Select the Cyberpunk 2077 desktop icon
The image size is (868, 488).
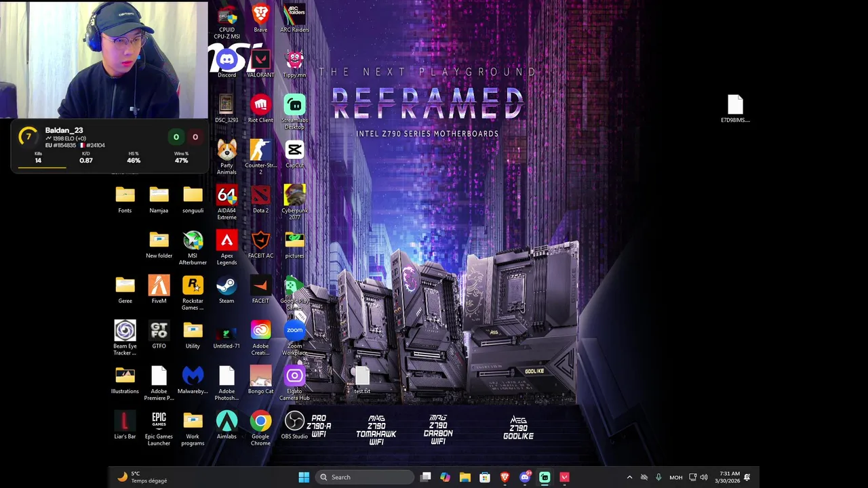[294, 203]
